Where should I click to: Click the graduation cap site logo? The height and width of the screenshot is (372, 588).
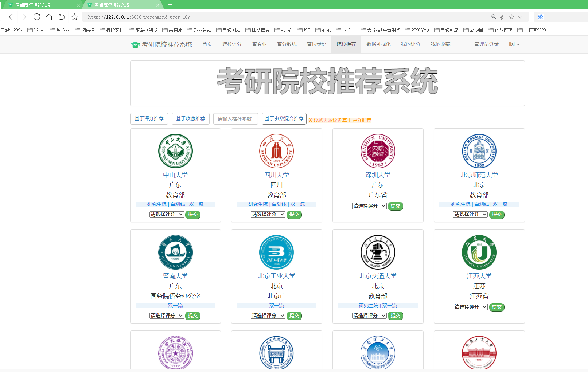[x=135, y=45]
